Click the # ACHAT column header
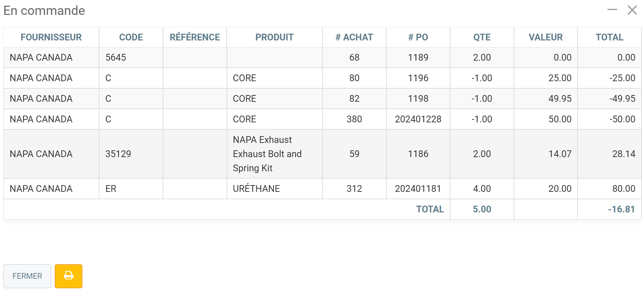This screenshot has height=289, width=644. pos(354,37)
